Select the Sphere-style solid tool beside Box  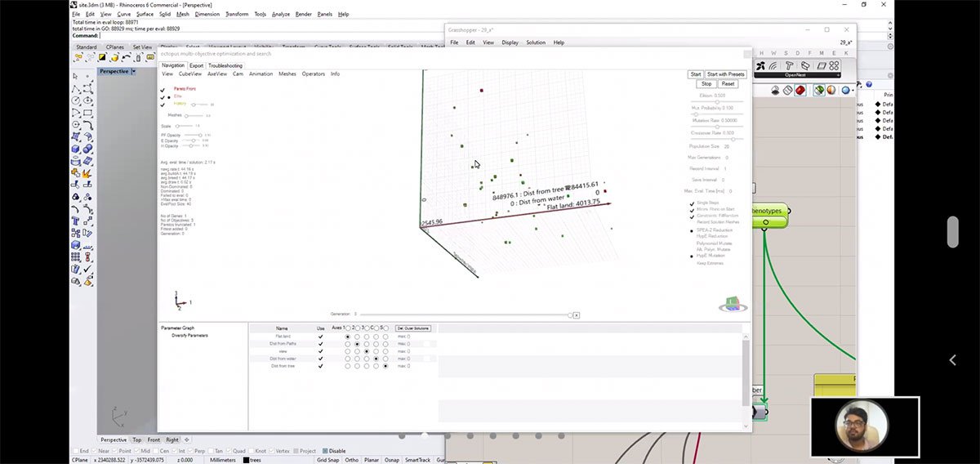pyautogui.click(x=87, y=149)
